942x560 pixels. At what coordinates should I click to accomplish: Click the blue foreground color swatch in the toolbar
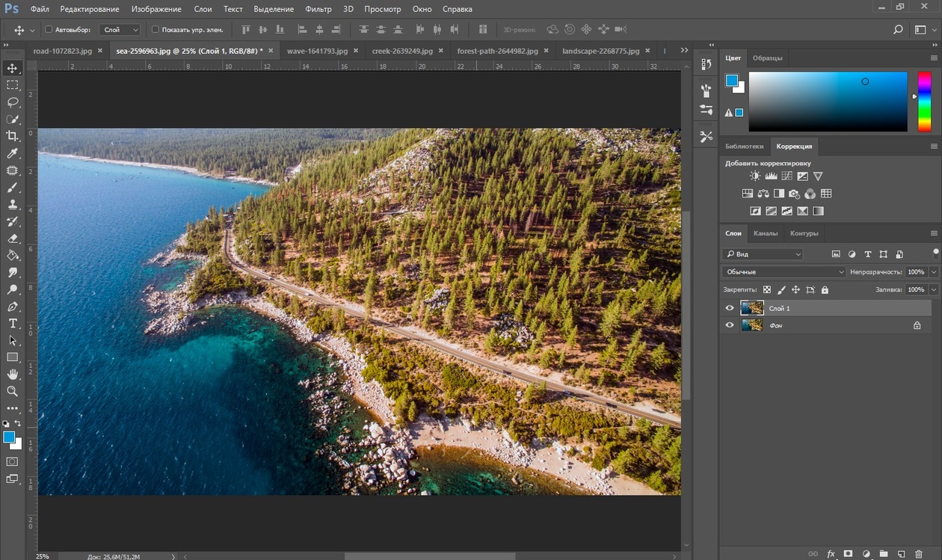coord(9,437)
